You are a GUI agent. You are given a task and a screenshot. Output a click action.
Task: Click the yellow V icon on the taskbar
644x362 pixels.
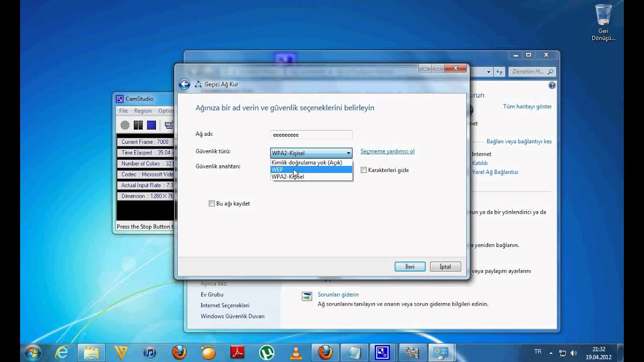click(x=121, y=352)
